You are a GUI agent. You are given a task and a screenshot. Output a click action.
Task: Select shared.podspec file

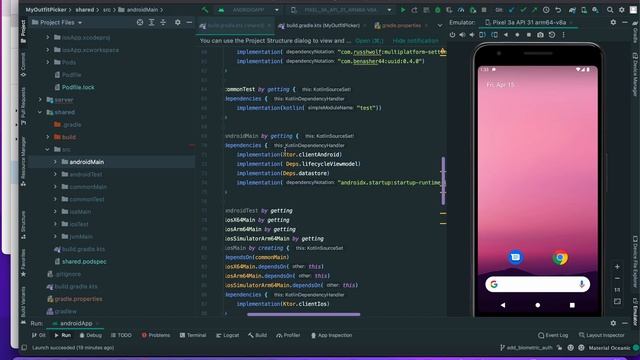click(84, 262)
